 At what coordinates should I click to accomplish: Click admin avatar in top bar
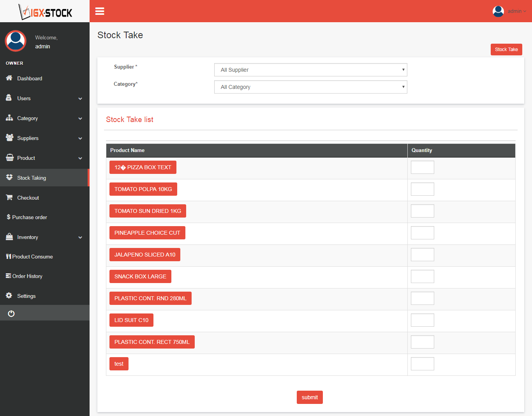point(498,11)
